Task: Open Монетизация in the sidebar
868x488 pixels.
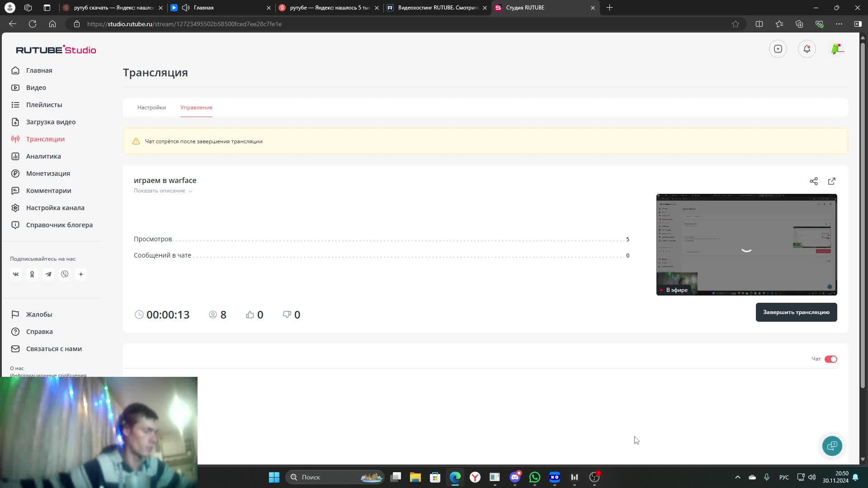Action: pyautogui.click(x=48, y=174)
